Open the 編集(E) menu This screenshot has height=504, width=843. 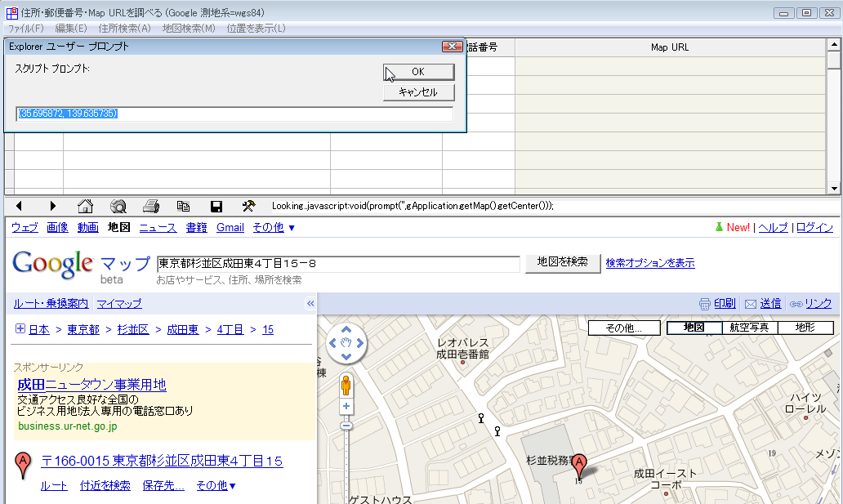click(x=71, y=29)
